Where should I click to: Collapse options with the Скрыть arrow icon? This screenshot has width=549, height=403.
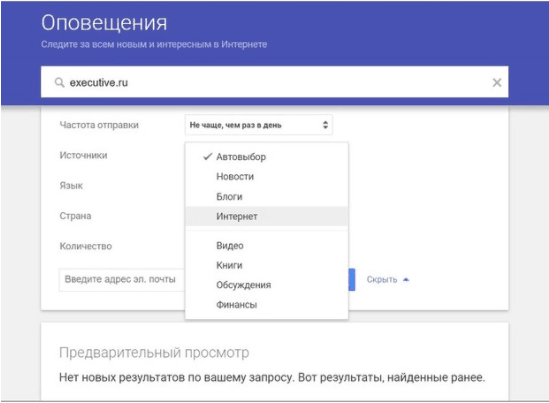pyautogui.click(x=406, y=280)
